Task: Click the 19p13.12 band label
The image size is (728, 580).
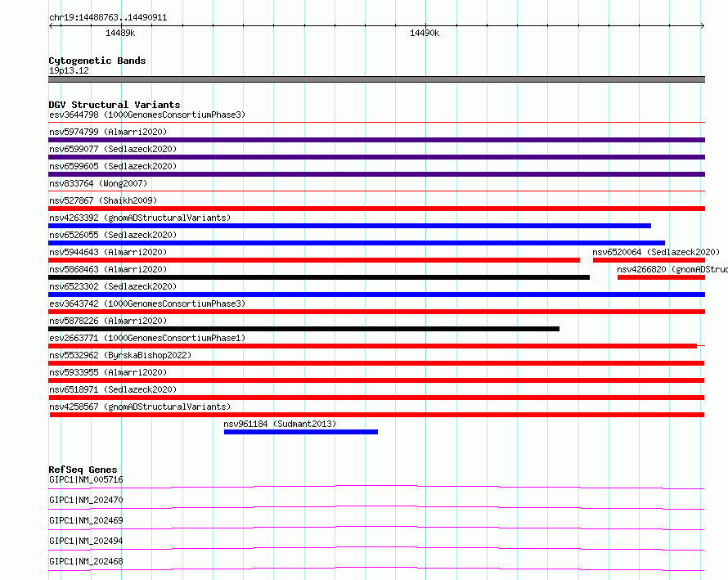Action: 69,70
